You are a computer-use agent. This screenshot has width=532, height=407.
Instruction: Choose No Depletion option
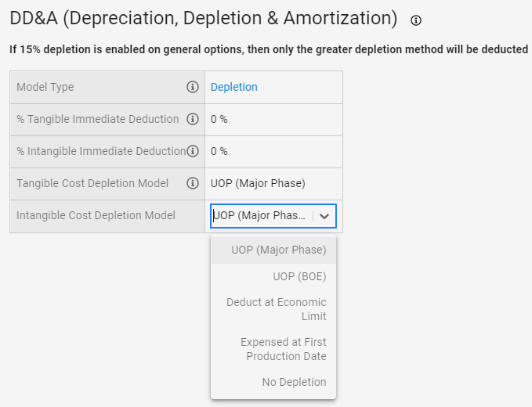click(273, 382)
